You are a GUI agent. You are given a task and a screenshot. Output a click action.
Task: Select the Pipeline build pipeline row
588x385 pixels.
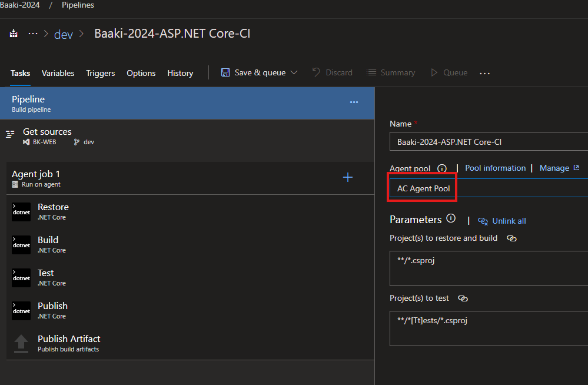[x=187, y=103]
